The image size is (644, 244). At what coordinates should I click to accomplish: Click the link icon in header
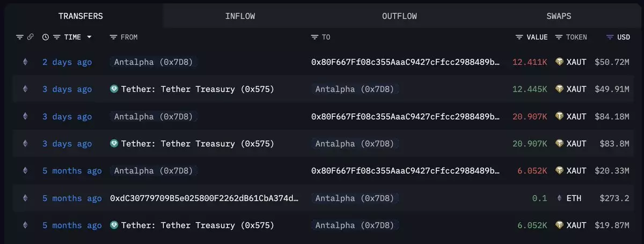click(31, 37)
